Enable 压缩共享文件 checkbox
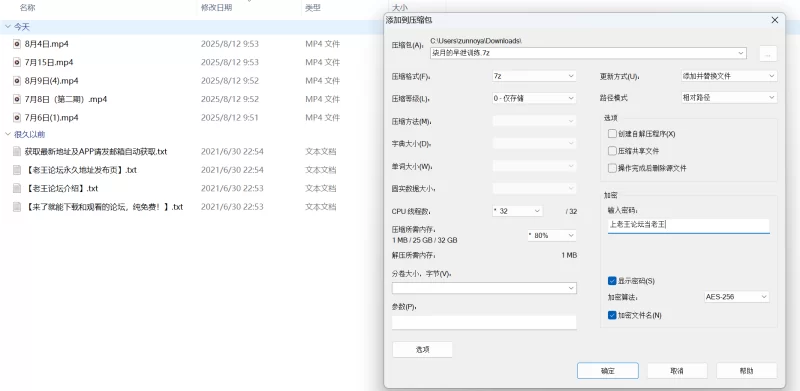The image size is (800, 391). pyautogui.click(x=612, y=151)
